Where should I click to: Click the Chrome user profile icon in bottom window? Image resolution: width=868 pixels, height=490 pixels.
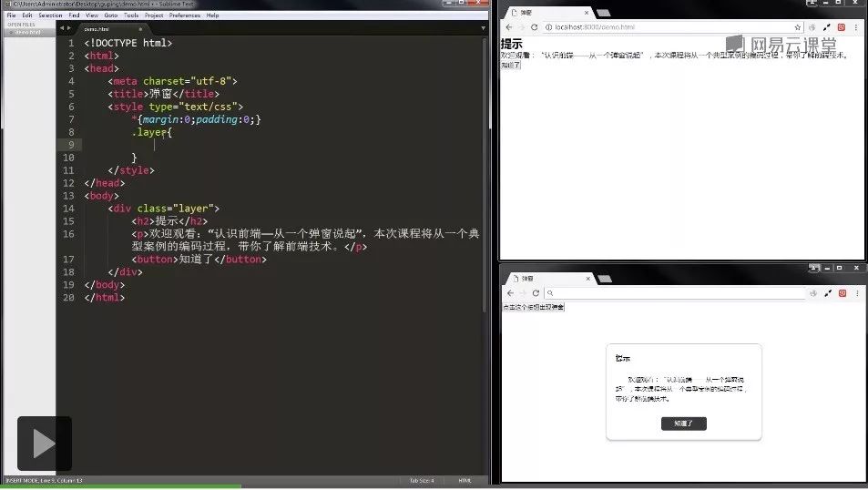tap(813, 268)
